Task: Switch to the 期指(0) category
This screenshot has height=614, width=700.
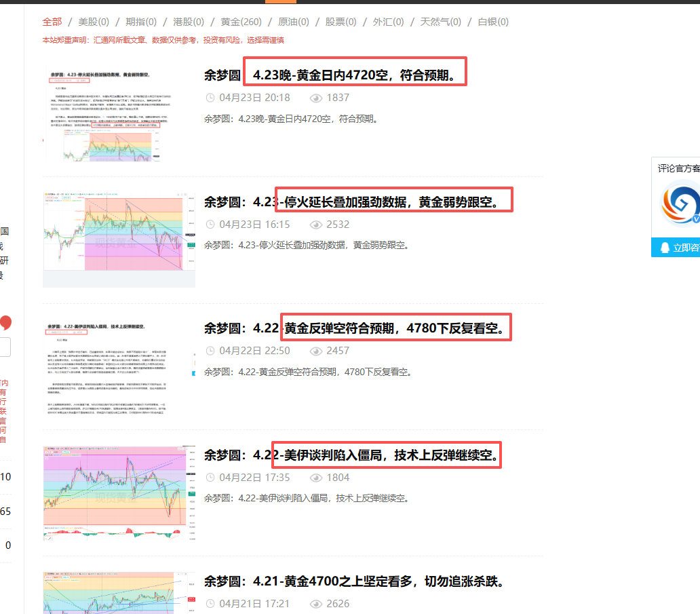Action: pos(141,22)
